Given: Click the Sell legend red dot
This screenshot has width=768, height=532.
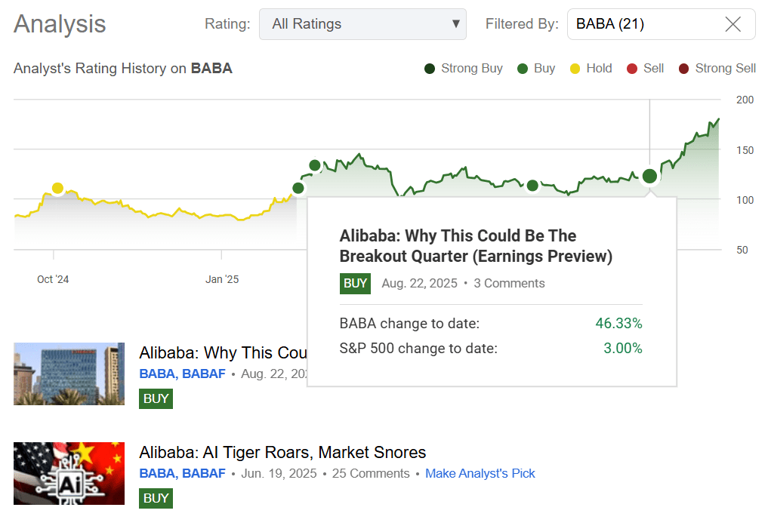Looking at the screenshot, I should tap(632, 69).
